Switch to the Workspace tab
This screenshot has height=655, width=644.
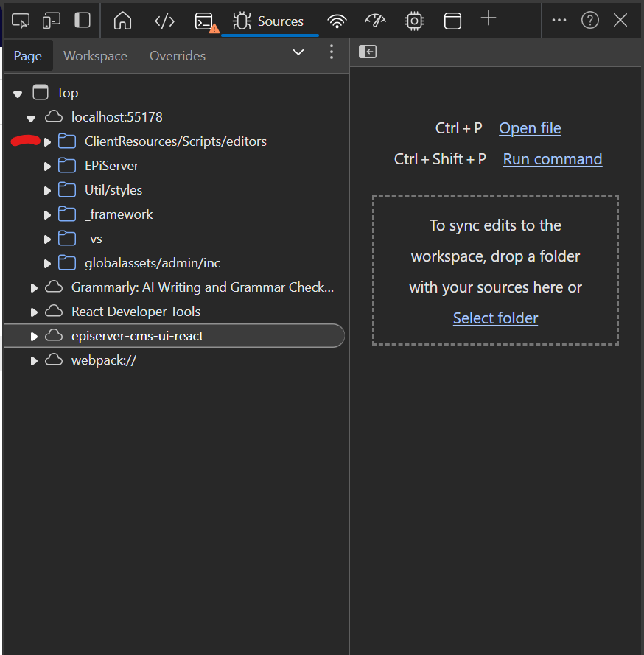tap(95, 56)
